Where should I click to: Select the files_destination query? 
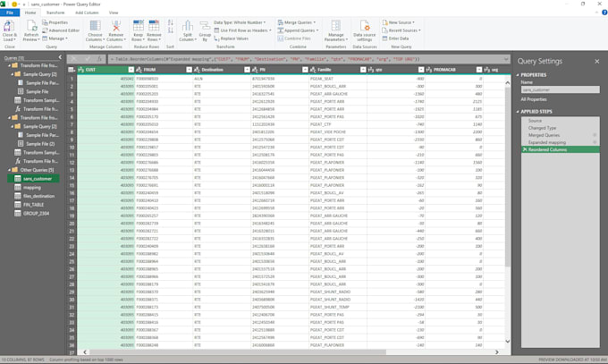coord(38,196)
